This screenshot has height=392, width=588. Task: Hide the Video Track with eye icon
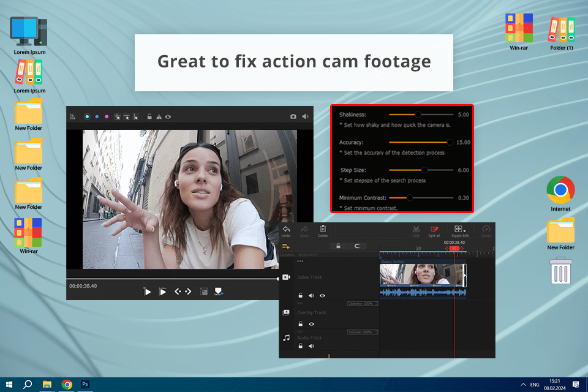[x=322, y=296]
